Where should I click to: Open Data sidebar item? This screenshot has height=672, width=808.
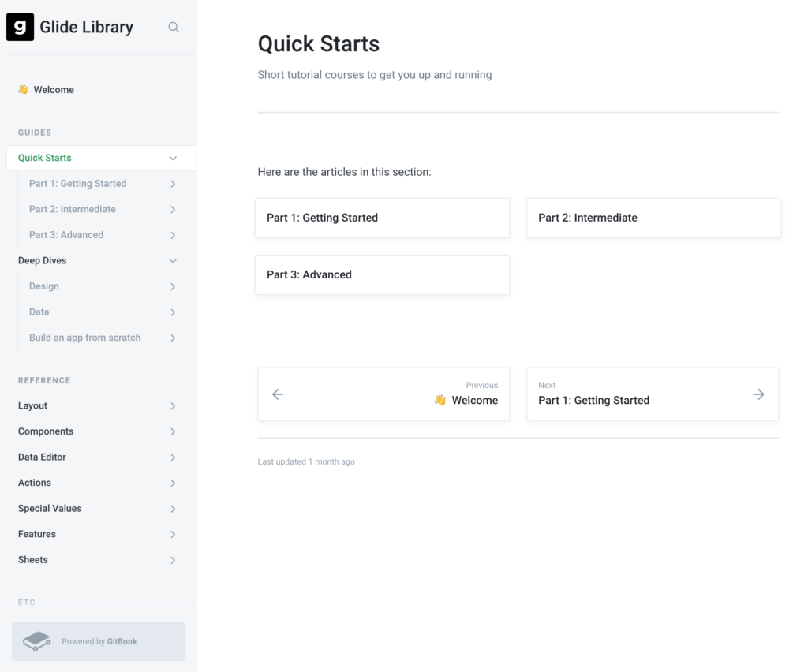coord(39,312)
